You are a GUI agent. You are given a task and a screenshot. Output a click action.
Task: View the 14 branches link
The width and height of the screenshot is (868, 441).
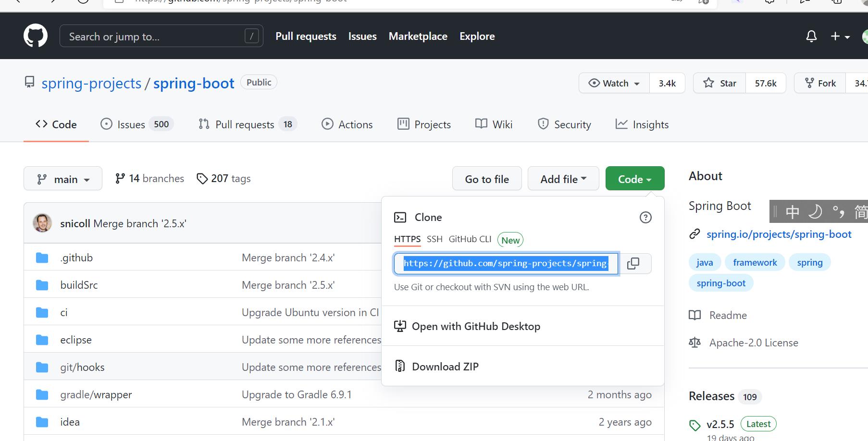pos(149,179)
